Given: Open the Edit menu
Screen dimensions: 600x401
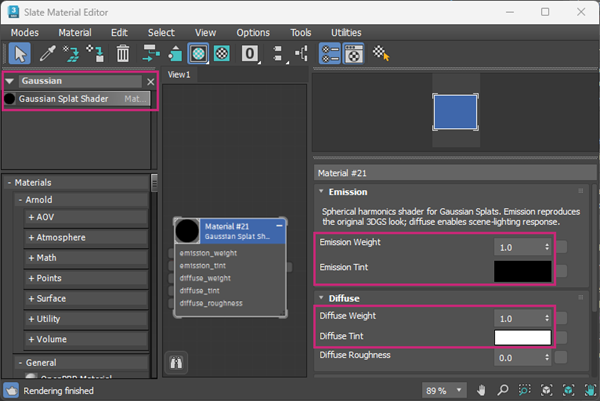Looking at the screenshot, I should [119, 33].
